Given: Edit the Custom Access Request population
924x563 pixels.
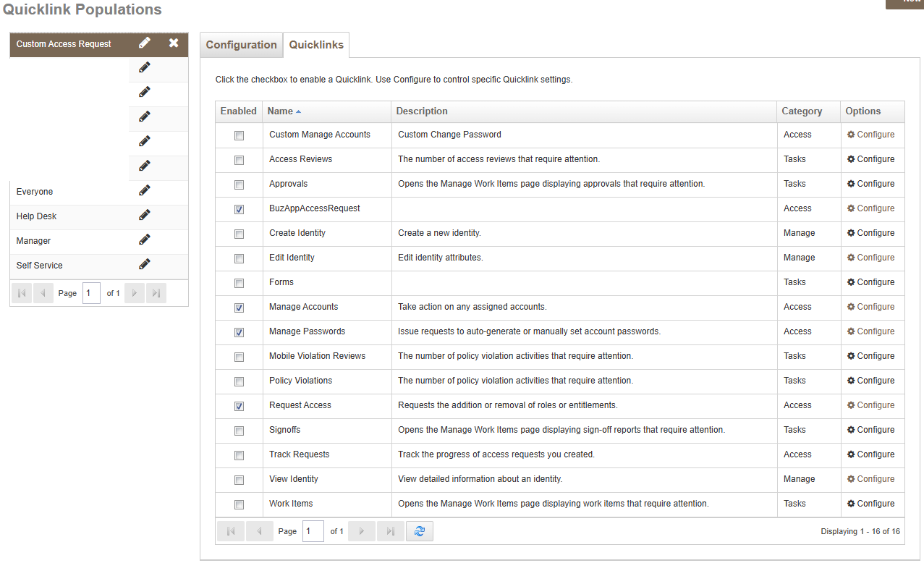Looking at the screenshot, I should [x=145, y=43].
